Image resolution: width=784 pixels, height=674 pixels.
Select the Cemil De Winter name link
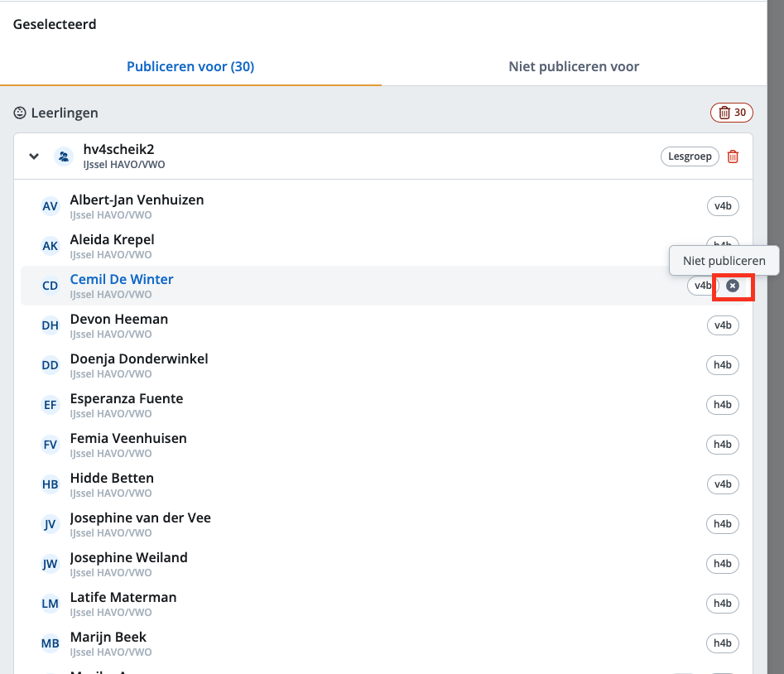click(x=122, y=280)
